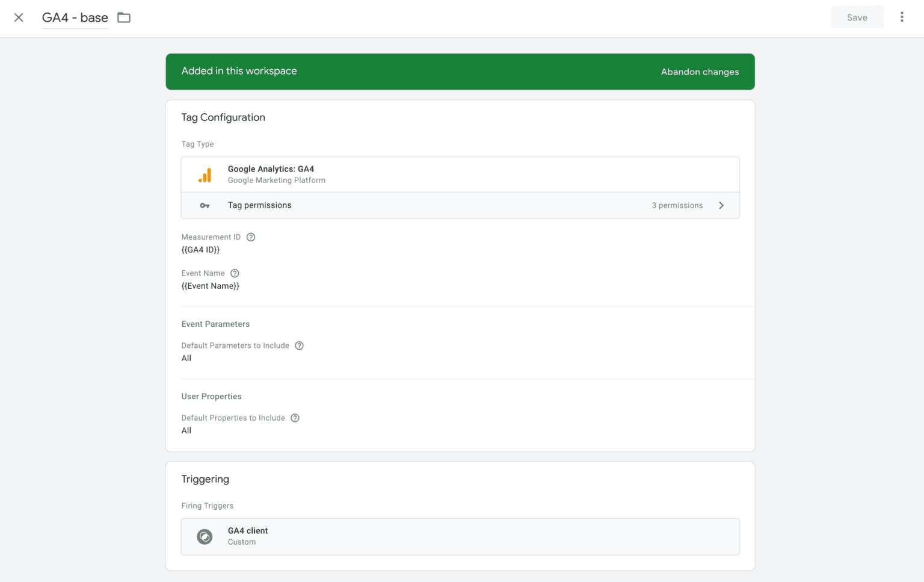924x582 pixels.
Task: Click the Event Parameters heading
Action: (215, 324)
